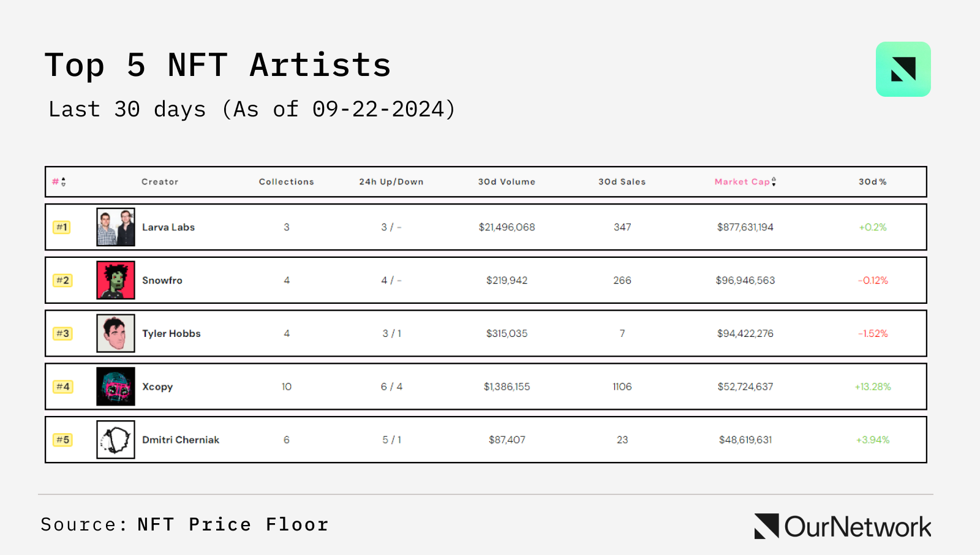Click the #5 rank badge
The height and width of the screenshot is (555, 980).
tap(62, 440)
